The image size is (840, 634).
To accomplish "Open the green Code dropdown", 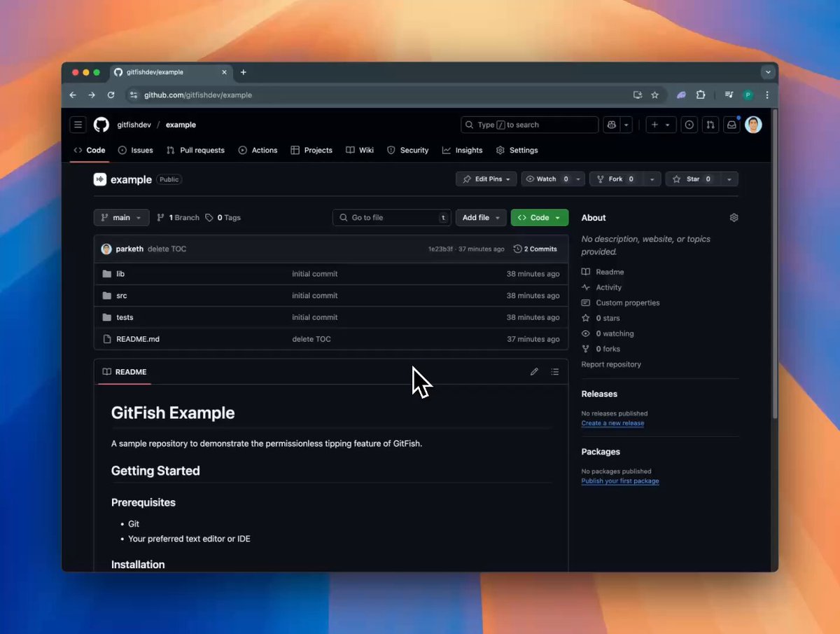I will click(x=540, y=218).
